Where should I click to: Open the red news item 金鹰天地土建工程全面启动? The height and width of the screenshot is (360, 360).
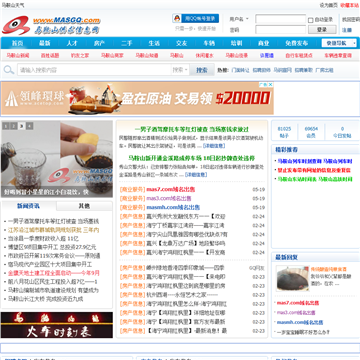[54, 273]
